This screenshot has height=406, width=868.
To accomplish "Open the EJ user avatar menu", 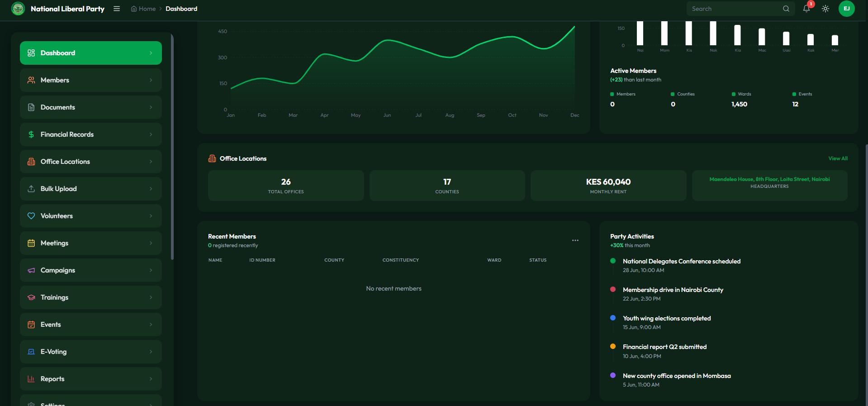I will pyautogui.click(x=846, y=9).
